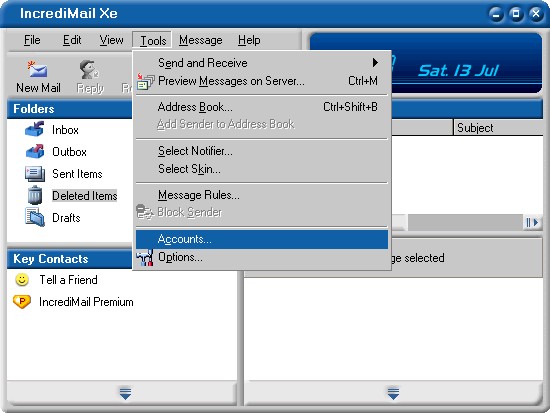Viewport: 550px width, 413px height.
Task: Open Address Book from Tools menu
Action: [x=262, y=107]
